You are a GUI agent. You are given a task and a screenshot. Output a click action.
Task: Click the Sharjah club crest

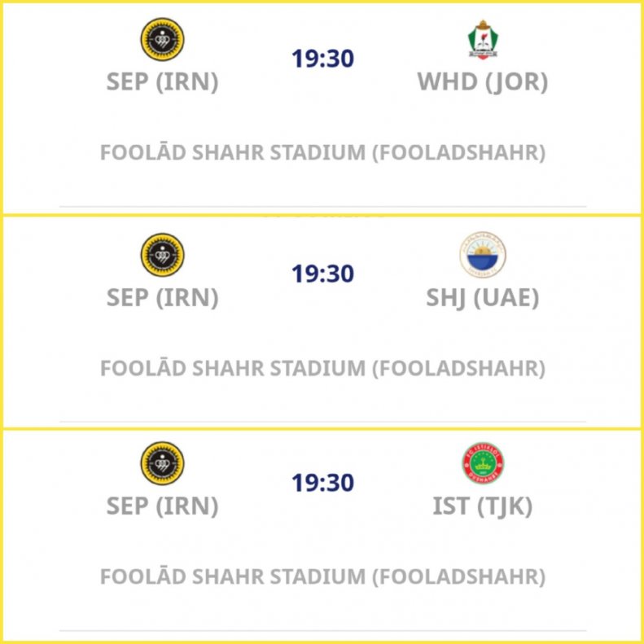[x=483, y=255]
